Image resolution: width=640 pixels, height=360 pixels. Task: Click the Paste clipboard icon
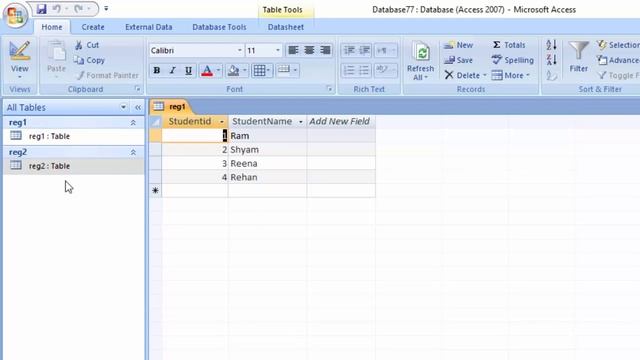pos(56,52)
